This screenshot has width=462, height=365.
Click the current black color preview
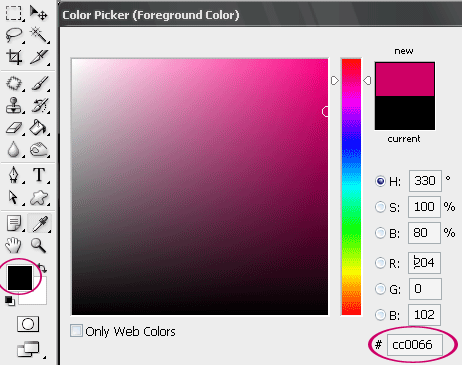pos(405,113)
